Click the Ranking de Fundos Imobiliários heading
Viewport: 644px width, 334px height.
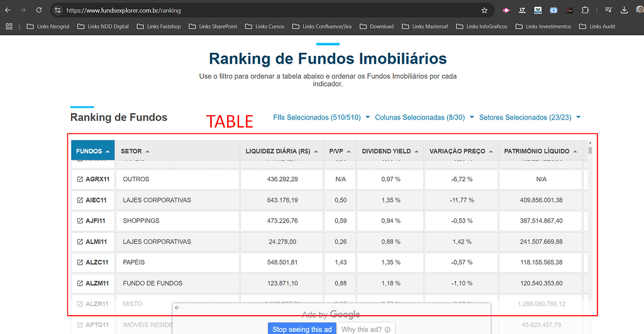click(328, 58)
